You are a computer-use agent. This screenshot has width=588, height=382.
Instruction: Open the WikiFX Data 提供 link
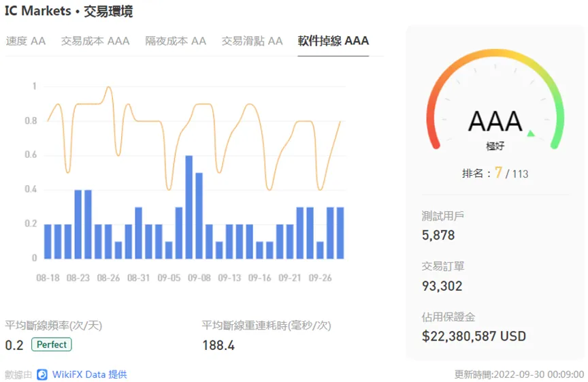point(89,375)
